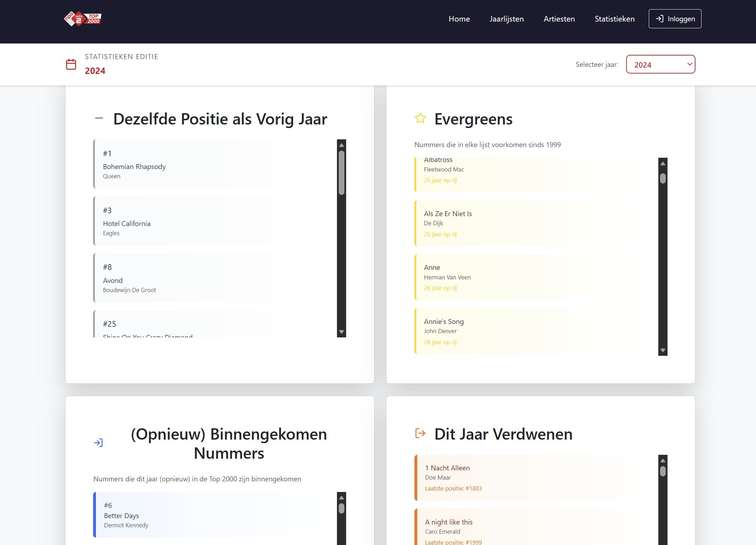
Task: Click the Evergreens scrollbar thumb
Action: [x=663, y=179]
